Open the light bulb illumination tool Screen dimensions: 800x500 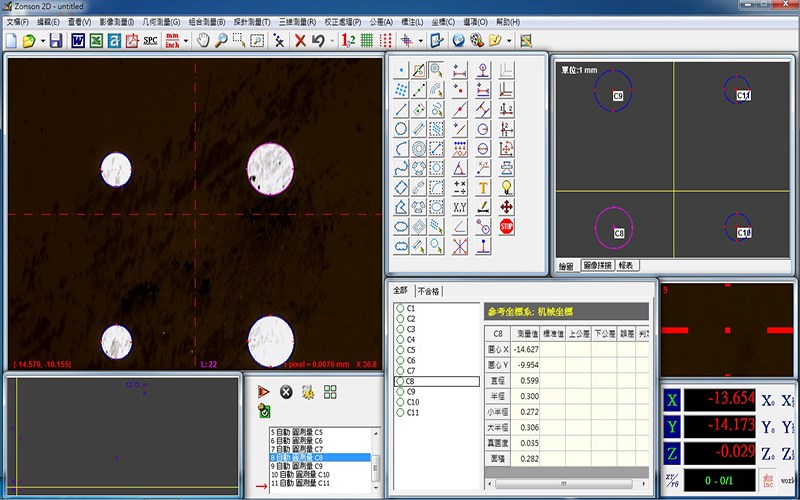point(507,187)
